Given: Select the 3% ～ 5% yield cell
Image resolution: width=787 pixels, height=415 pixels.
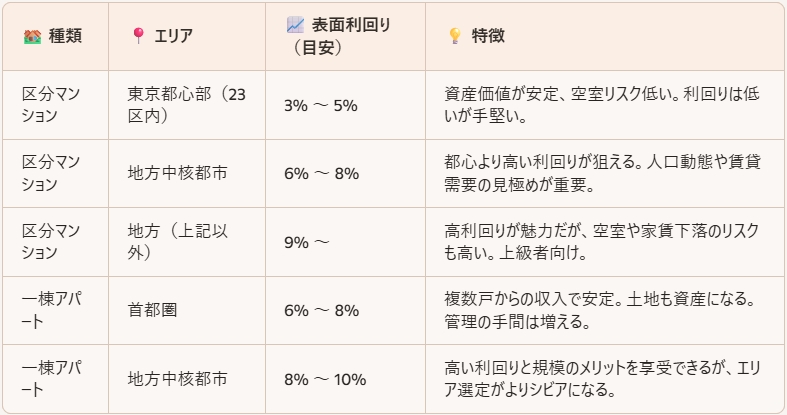Looking at the screenshot, I should point(321,105).
